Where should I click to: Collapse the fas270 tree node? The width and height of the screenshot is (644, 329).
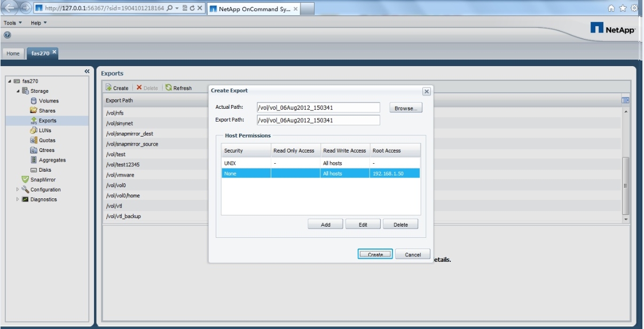tap(9, 81)
